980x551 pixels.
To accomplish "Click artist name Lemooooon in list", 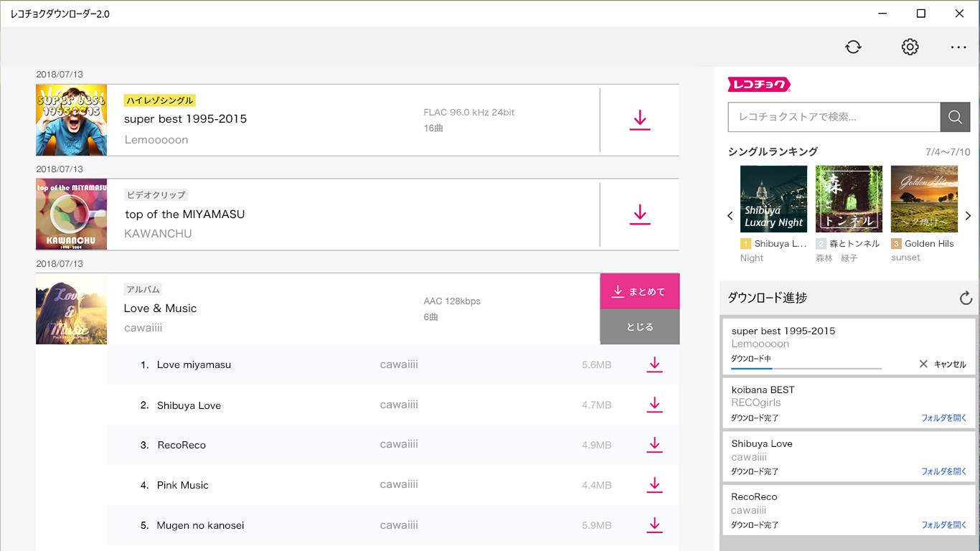I will point(156,140).
